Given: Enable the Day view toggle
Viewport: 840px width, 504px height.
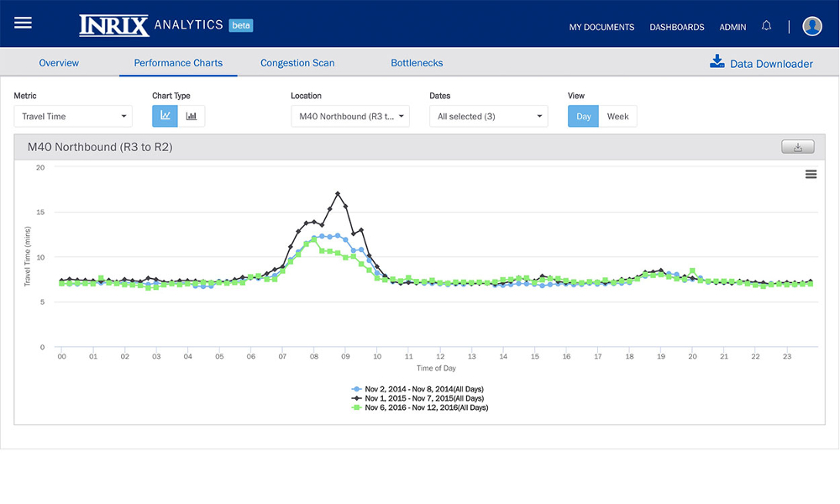Looking at the screenshot, I should tap(583, 116).
